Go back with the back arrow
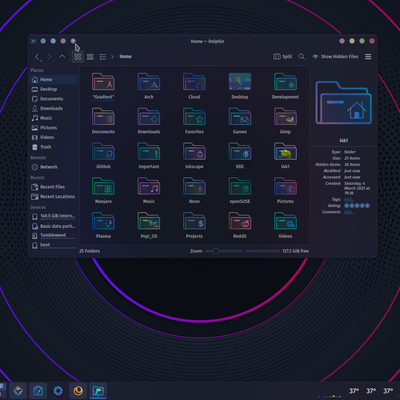 [x=37, y=57]
